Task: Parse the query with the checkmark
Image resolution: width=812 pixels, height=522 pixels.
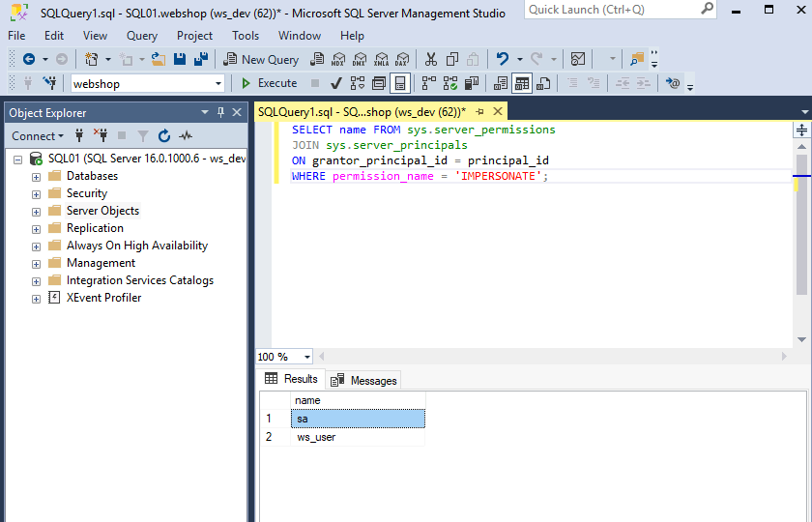Action: 336,83
